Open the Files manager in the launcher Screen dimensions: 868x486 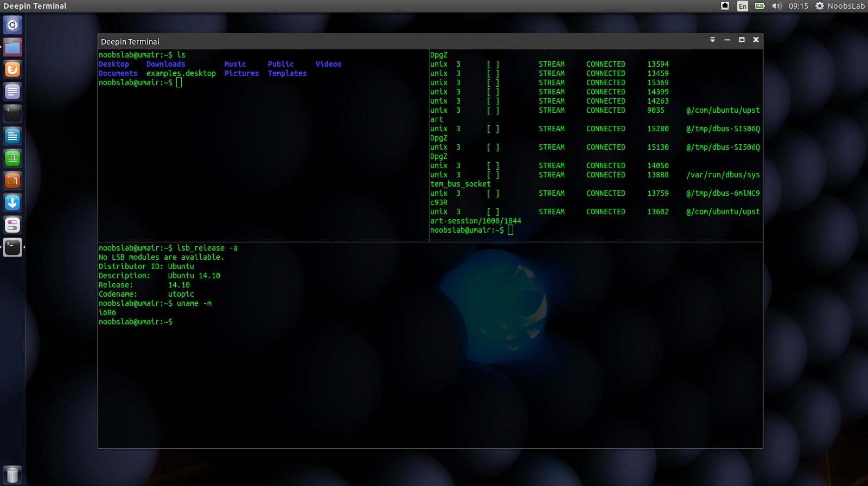[x=12, y=47]
